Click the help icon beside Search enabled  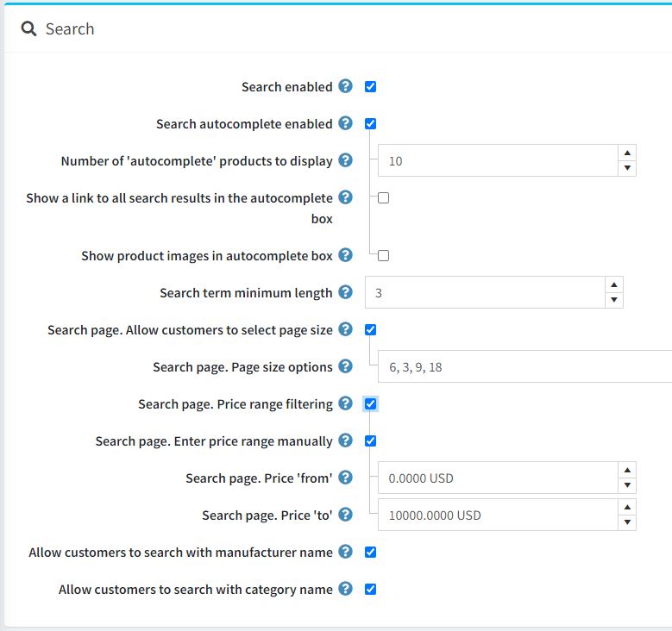[x=346, y=86]
